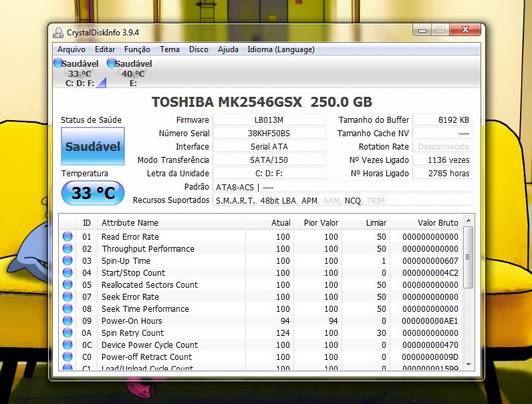The image size is (532, 404).
Task: Select the 40 °C disk tab temperature
Action: (x=133, y=73)
